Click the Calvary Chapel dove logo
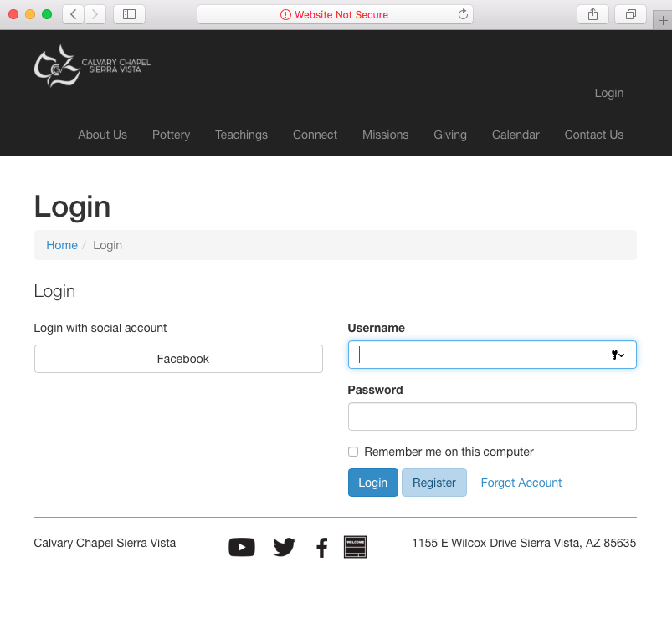Image resolution: width=672 pixels, height=618 pixels. point(55,65)
